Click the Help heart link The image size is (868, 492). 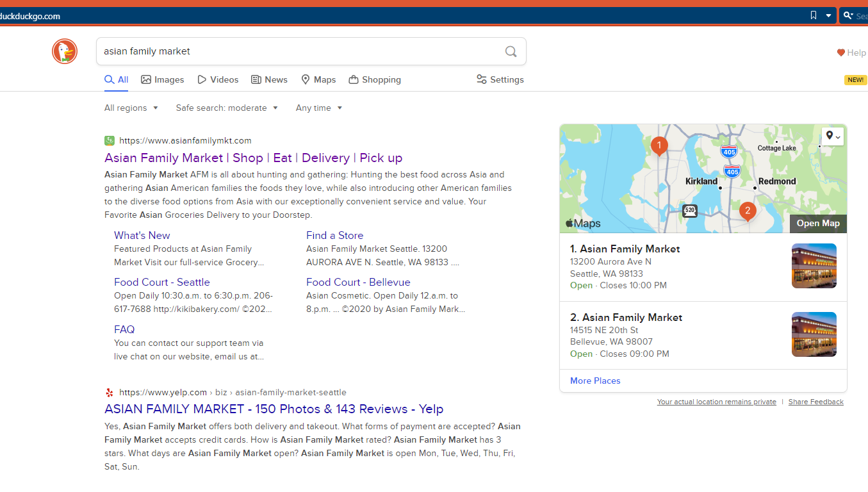[x=851, y=53]
